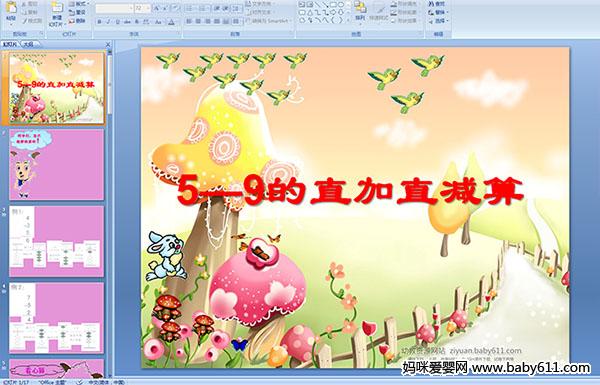The height and width of the screenshot is (385, 600).
Task: Click the Line Spacing icon
Action: 236,8
